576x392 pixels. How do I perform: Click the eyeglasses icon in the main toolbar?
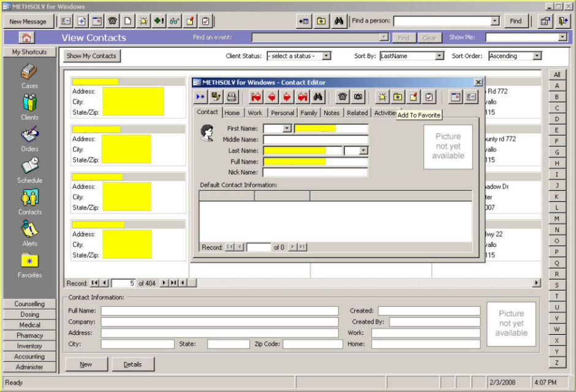pyautogui.click(x=174, y=21)
